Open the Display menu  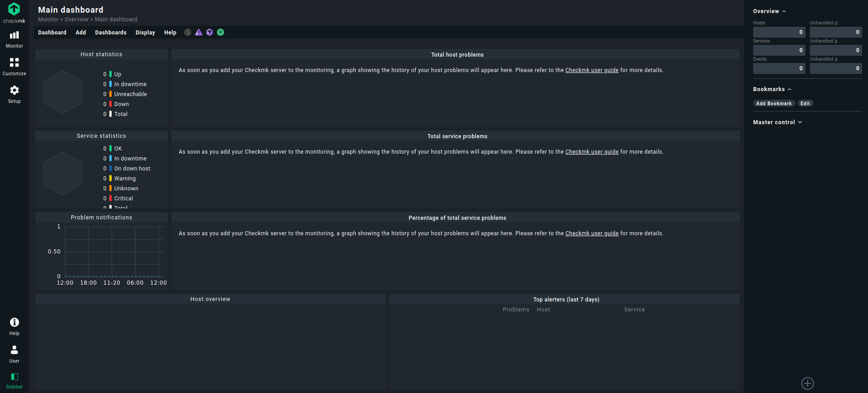pyautogui.click(x=145, y=33)
